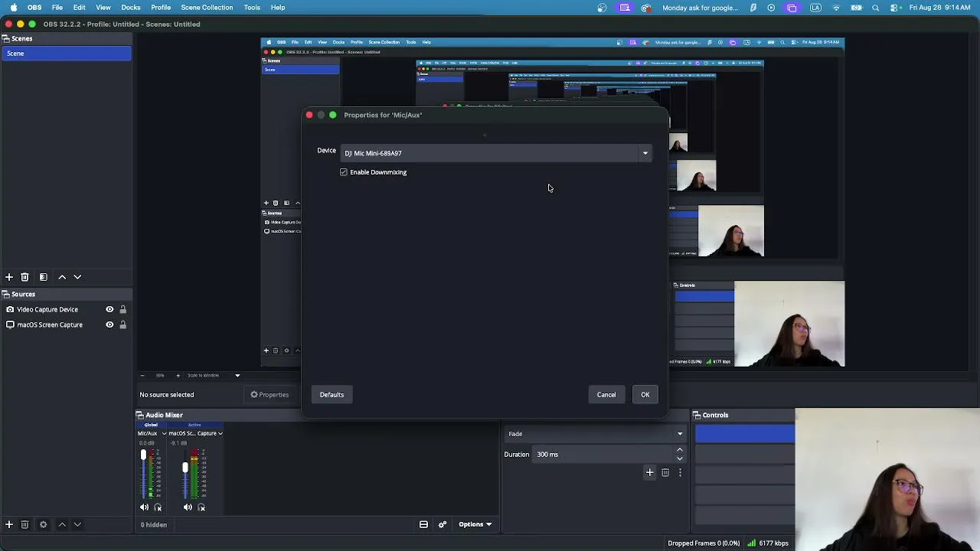This screenshot has height=551, width=980.
Task: Open the Scale to Window dropdown
Action: (214, 375)
